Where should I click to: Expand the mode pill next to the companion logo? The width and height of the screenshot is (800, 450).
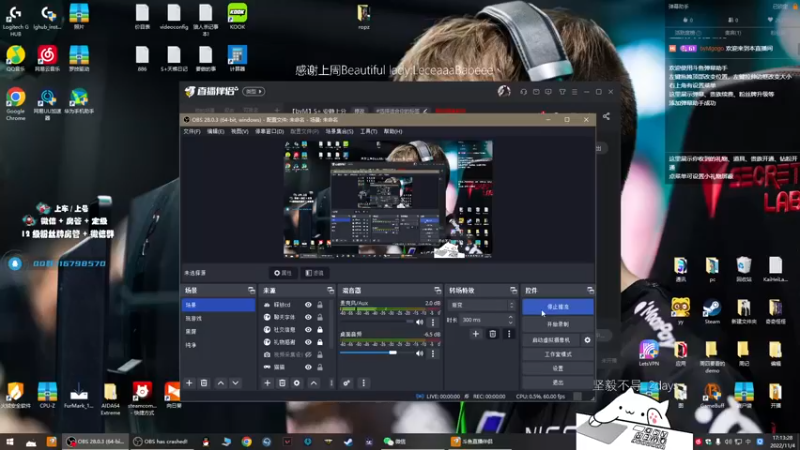pyautogui.click(x=254, y=92)
